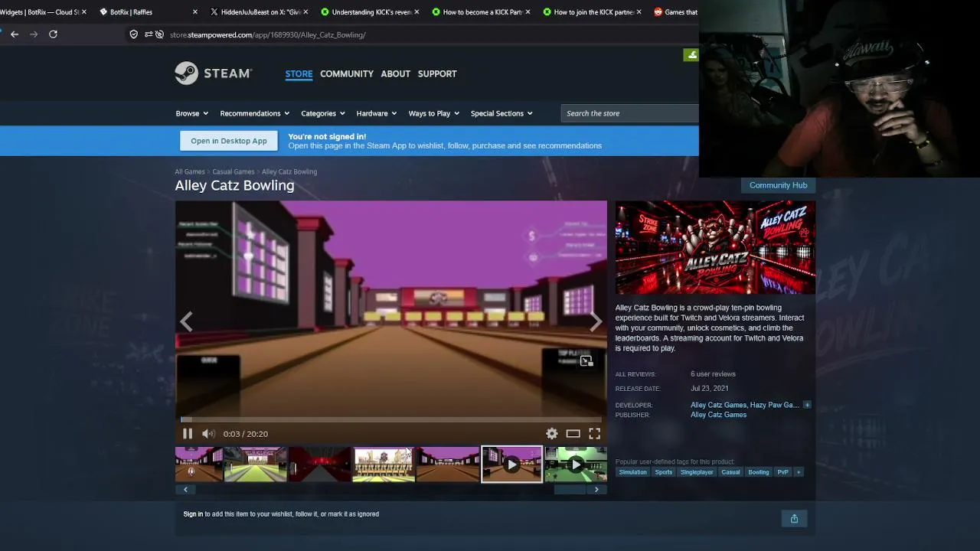Click the Sign in link
The width and height of the screenshot is (980, 551).
coord(193,514)
